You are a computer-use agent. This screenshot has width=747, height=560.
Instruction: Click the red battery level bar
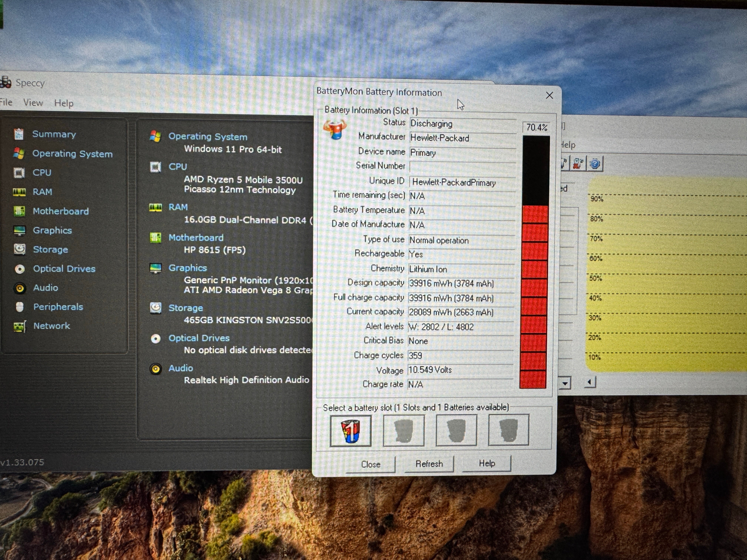(534, 297)
